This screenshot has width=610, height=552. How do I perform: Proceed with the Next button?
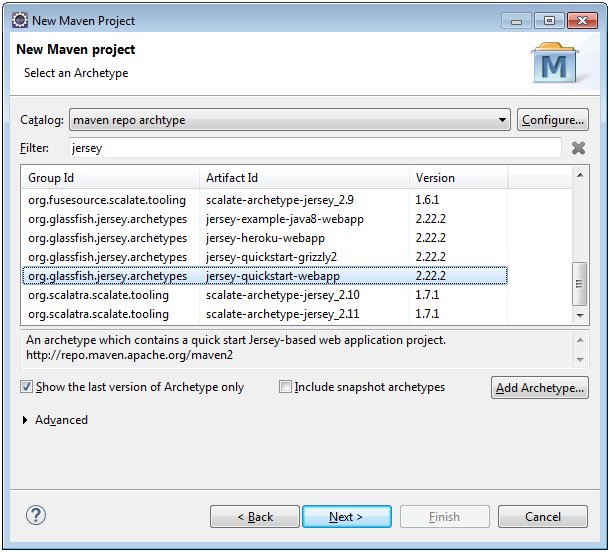point(347,517)
